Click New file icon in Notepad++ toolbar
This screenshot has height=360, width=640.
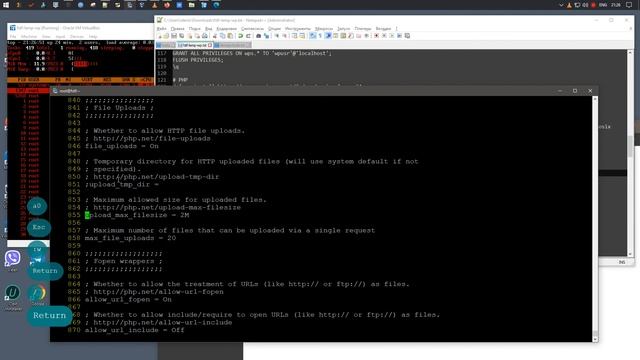coord(160,36)
